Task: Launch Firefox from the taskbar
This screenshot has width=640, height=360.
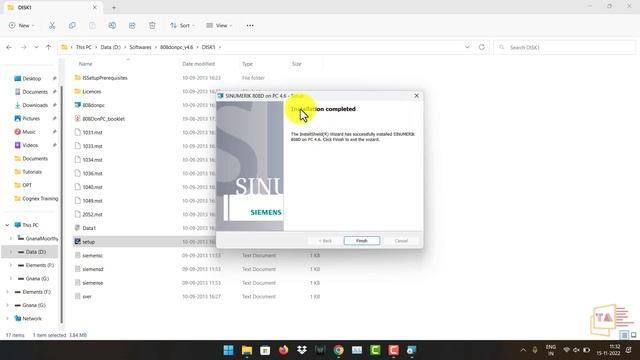Action: [x=283, y=350]
